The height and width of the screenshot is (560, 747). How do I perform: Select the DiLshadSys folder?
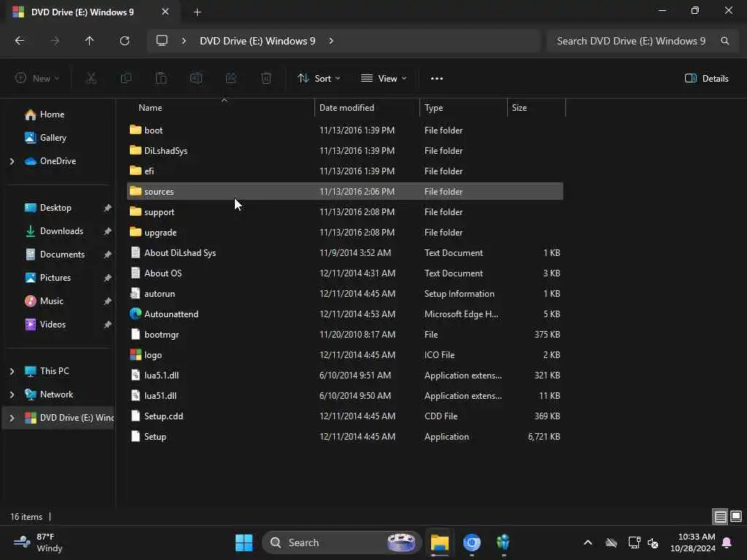click(x=345, y=151)
